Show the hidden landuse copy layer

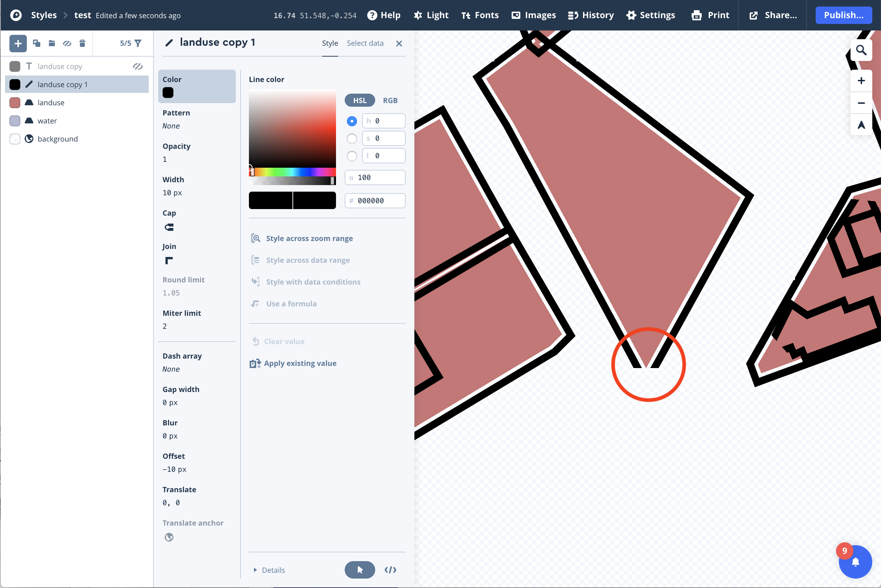138,66
